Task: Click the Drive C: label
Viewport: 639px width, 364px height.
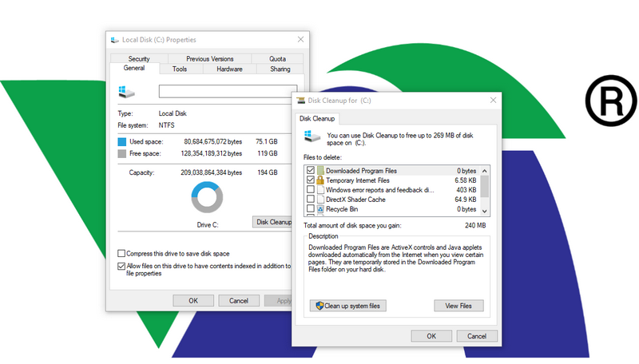Action: coord(208,225)
